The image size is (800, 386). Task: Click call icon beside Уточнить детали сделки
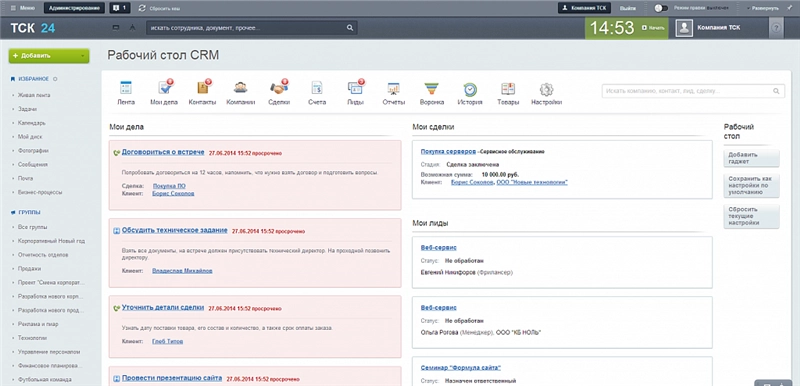[x=117, y=308]
